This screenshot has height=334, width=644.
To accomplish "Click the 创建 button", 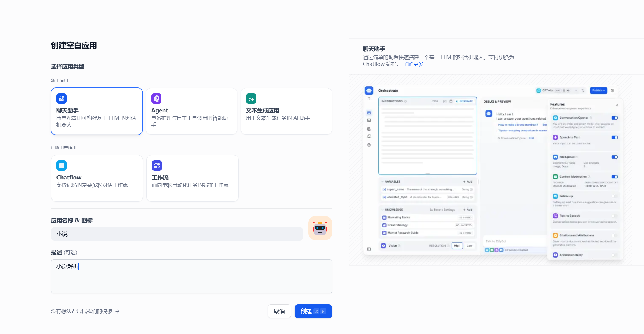I will click(313, 311).
